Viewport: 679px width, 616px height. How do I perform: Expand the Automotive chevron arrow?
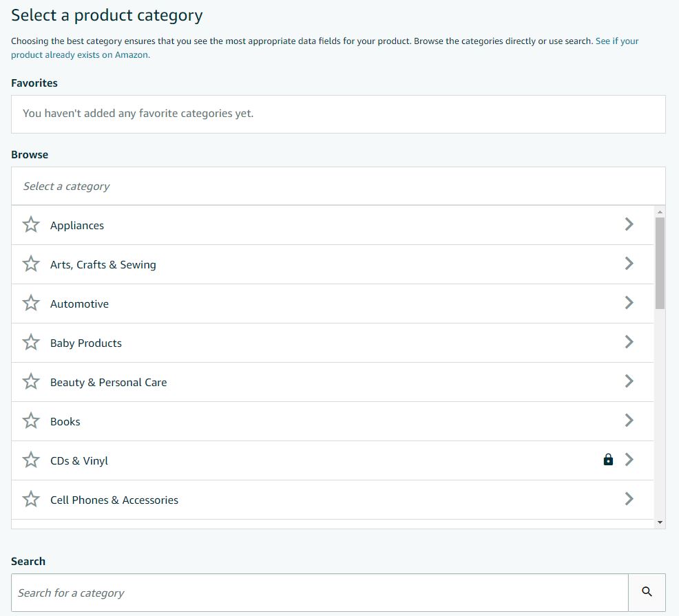(x=629, y=303)
